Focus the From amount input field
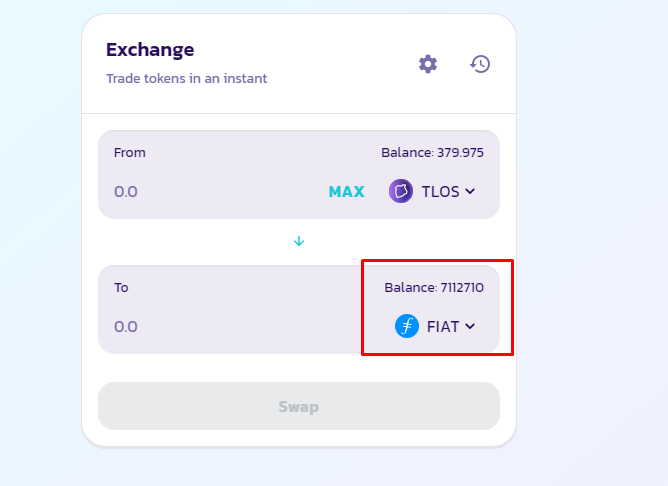The image size is (668, 486). point(215,191)
